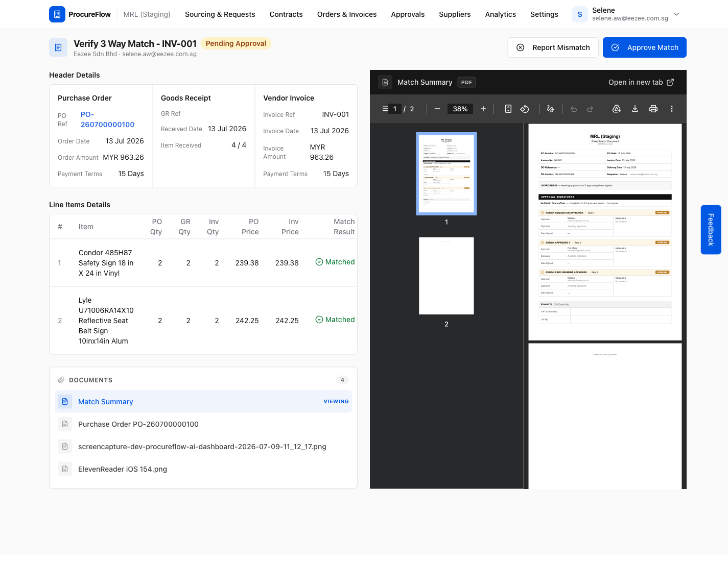
Task: Click the Purchase Order row file icon
Action: point(65,424)
